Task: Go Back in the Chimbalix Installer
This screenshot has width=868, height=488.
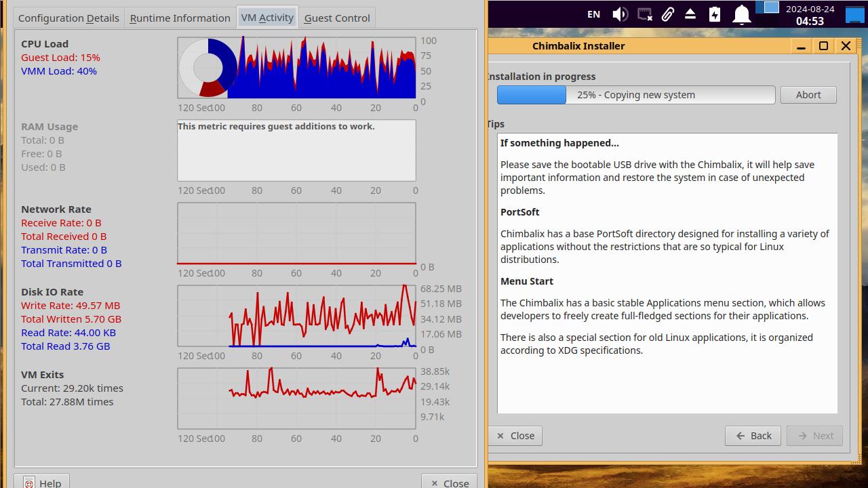Action: (x=753, y=436)
